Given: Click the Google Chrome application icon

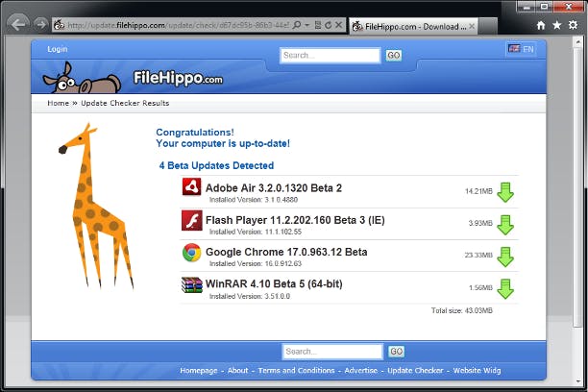Looking at the screenshot, I should point(191,253).
